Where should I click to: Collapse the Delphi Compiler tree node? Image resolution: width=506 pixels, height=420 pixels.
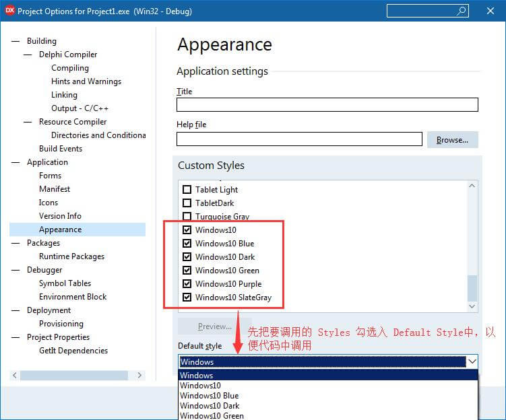[x=28, y=55]
